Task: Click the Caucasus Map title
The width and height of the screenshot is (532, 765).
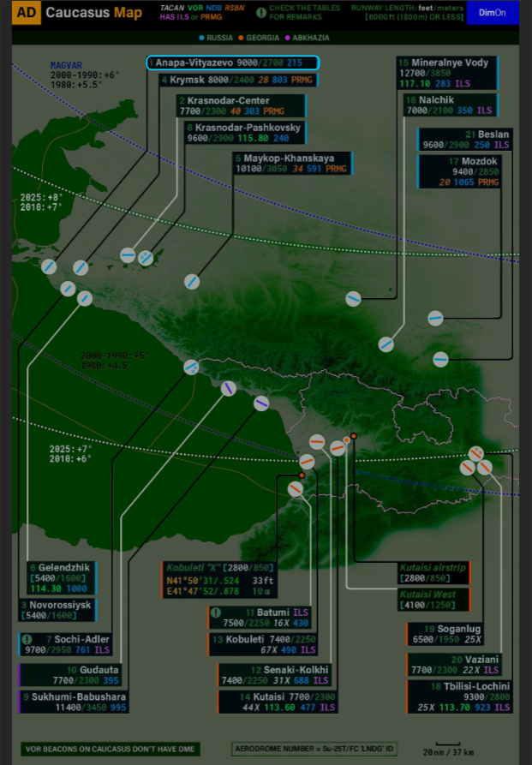Action: coord(93,13)
